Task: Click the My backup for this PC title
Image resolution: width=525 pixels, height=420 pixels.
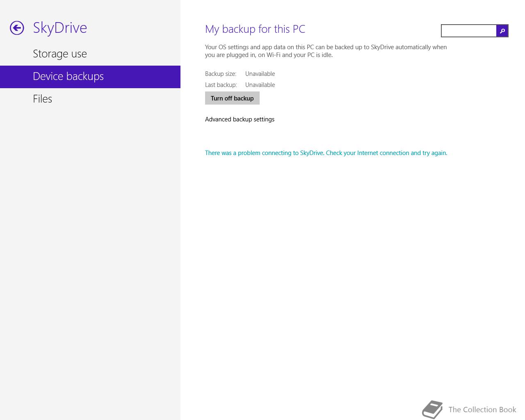Action: [x=255, y=29]
